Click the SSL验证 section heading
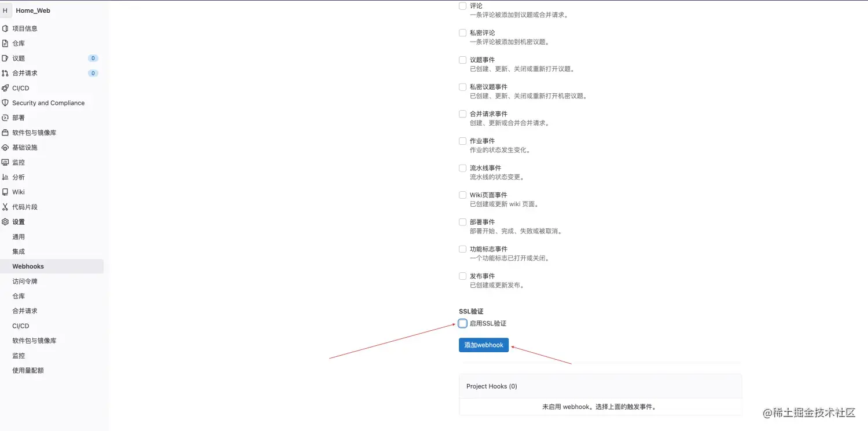Image resolution: width=868 pixels, height=431 pixels. click(x=471, y=312)
